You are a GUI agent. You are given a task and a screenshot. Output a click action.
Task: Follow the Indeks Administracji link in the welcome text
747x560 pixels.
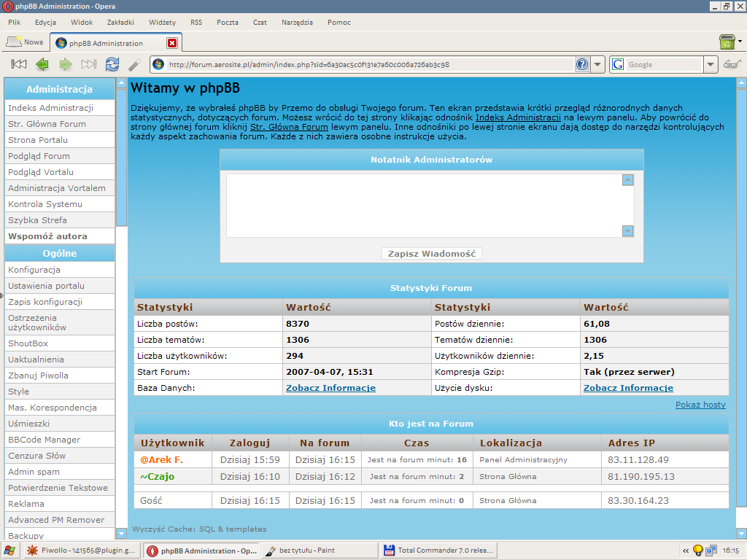click(519, 117)
